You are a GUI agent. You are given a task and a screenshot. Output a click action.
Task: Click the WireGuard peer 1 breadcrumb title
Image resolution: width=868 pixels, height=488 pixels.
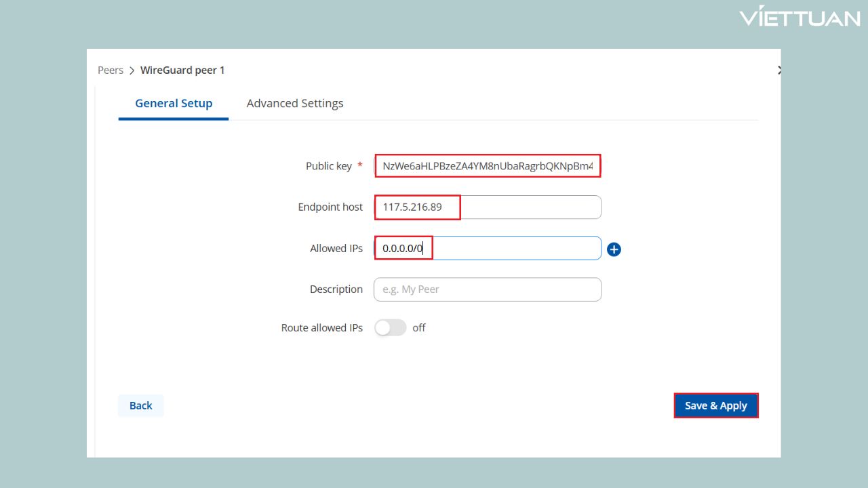(x=182, y=70)
